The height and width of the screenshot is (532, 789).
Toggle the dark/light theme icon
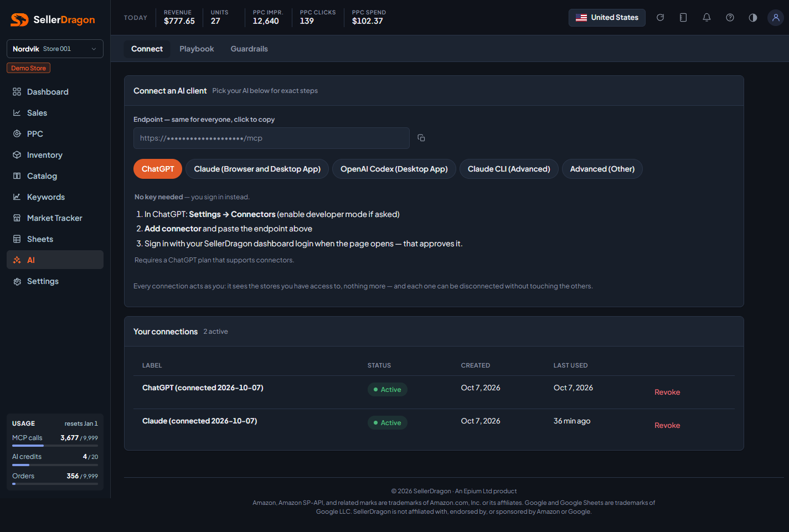click(x=753, y=18)
